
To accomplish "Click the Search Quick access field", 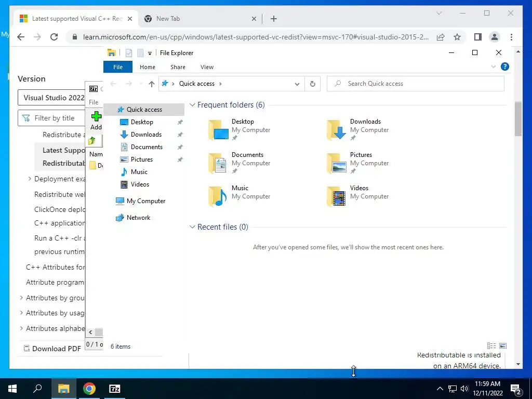I will [x=415, y=84].
